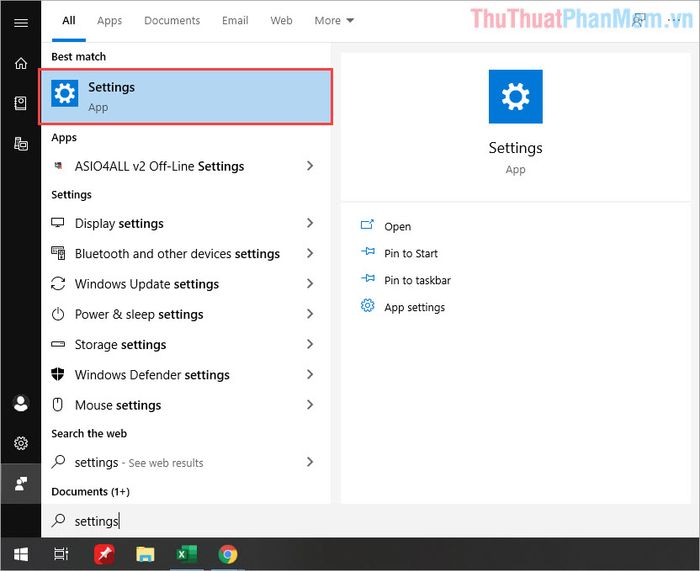Open the user account icon in the sidebar

tap(21, 403)
